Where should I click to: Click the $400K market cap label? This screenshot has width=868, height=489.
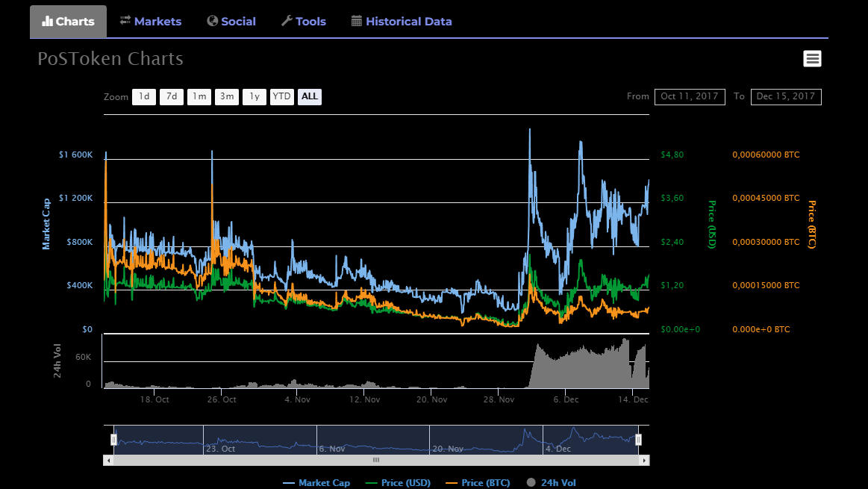[80, 285]
